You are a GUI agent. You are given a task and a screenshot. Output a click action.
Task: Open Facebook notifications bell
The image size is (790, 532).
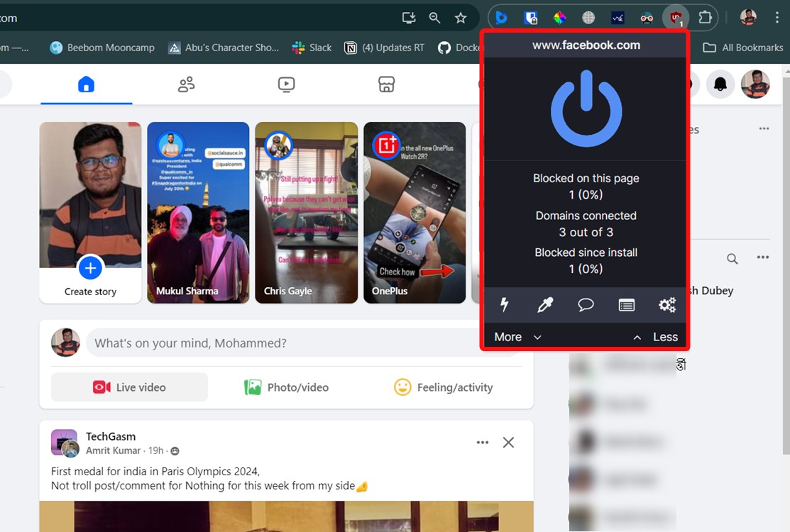pos(720,84)
